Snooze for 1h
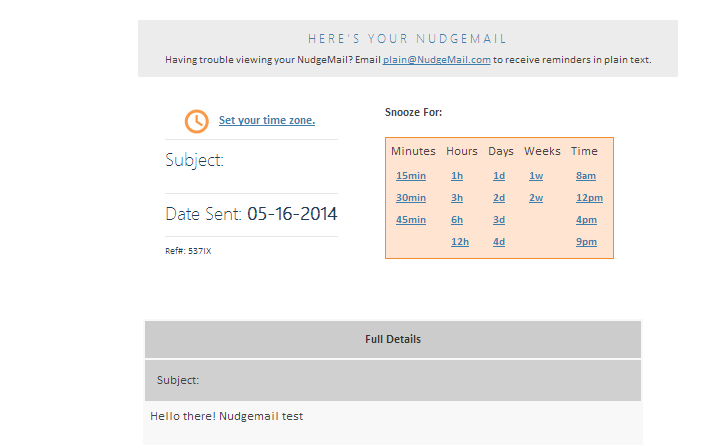Image resolution: width=725 pixels, height=445 pixels. click(457, 176)
